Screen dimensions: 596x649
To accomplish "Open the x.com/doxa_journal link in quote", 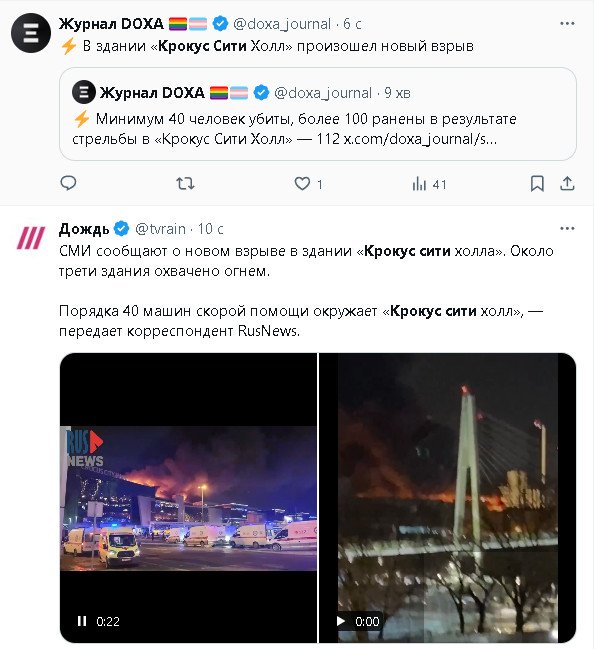I will 420,139.
